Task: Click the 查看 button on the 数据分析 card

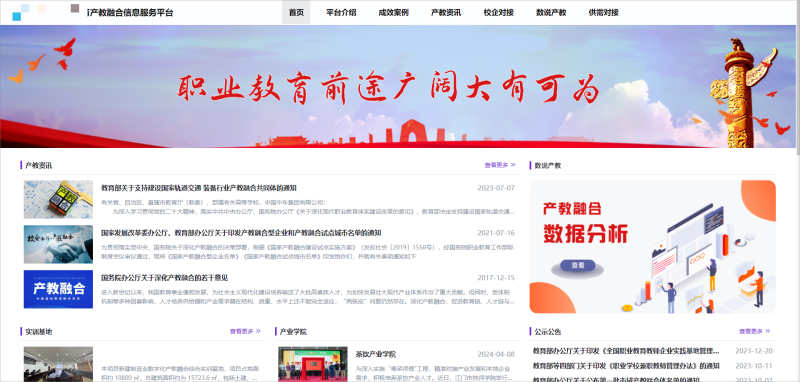Action: (578, 266)
